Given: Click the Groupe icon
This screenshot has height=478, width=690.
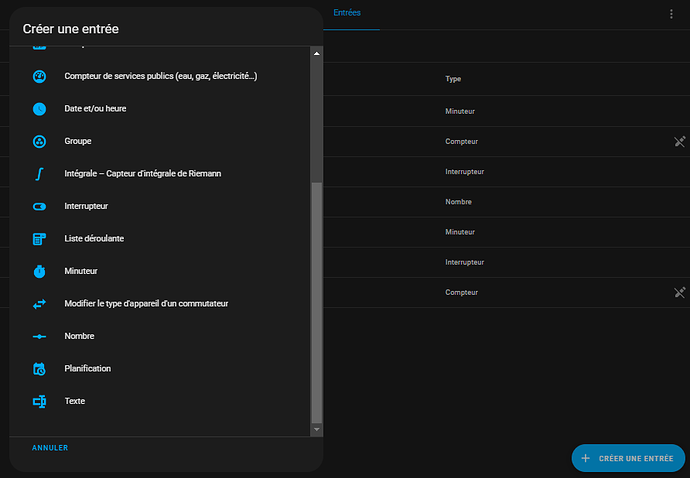Looking at the screenshot, I should [x=40, y=141].
